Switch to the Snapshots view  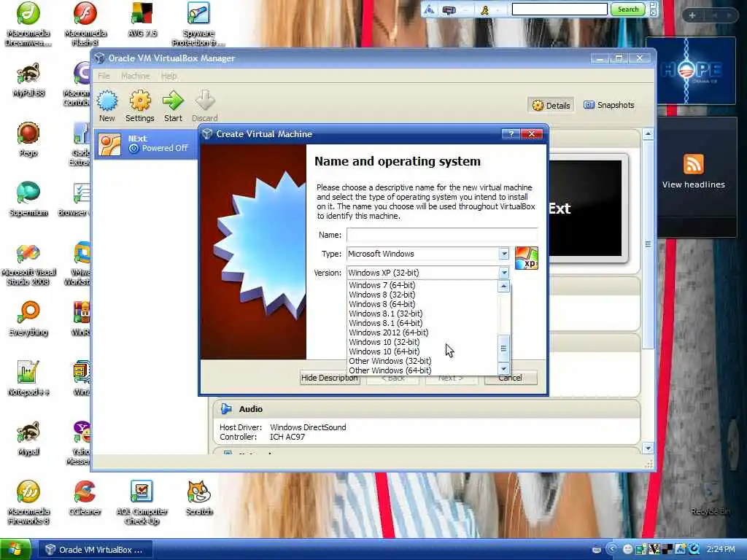pyautogui.click(x=609, y=105)
